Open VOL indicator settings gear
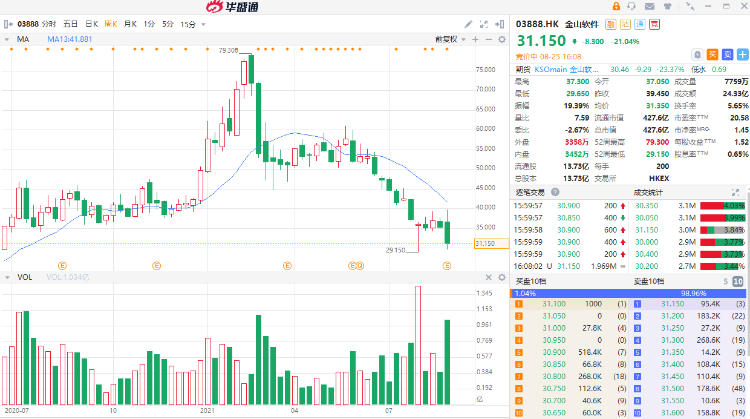750x419 pixels. (502, 277)
